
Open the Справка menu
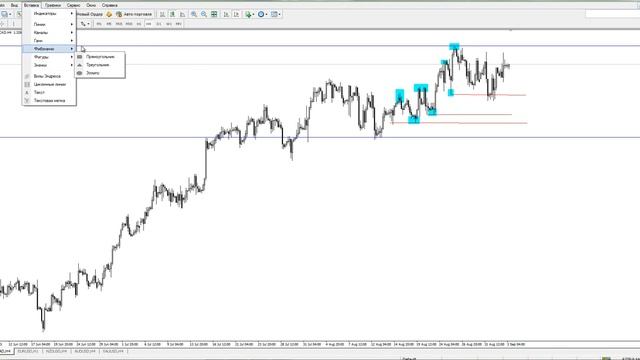pos(109,5)
